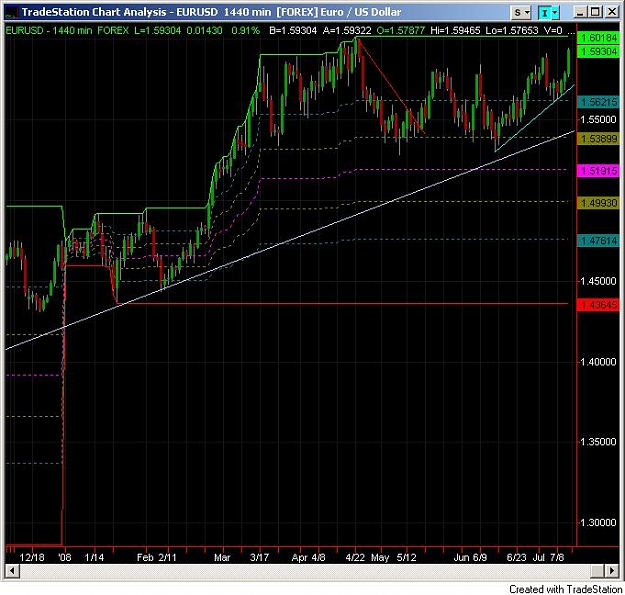Click the O=1.57877 open value in the status line
625x595 pixels.
401,30
